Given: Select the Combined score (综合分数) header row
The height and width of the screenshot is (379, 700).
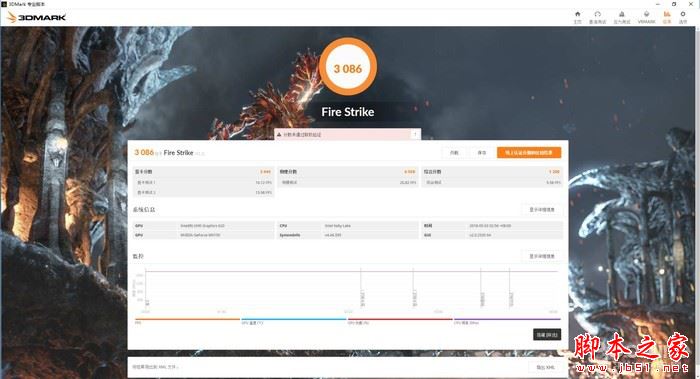Looking at the screenshot, I should (x=492, y=171).
